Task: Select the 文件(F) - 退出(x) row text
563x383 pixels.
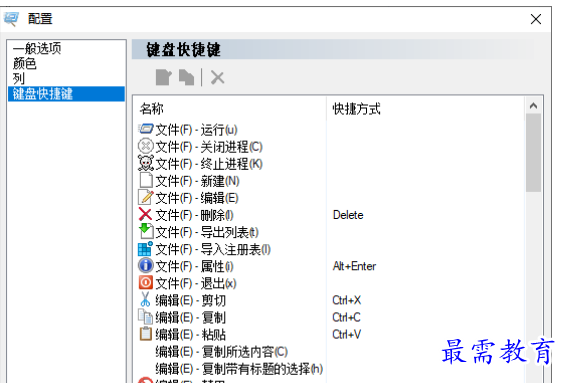Action: 196,284
